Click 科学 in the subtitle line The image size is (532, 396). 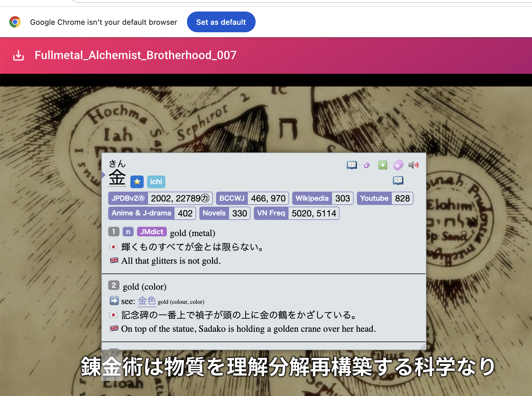435,367
